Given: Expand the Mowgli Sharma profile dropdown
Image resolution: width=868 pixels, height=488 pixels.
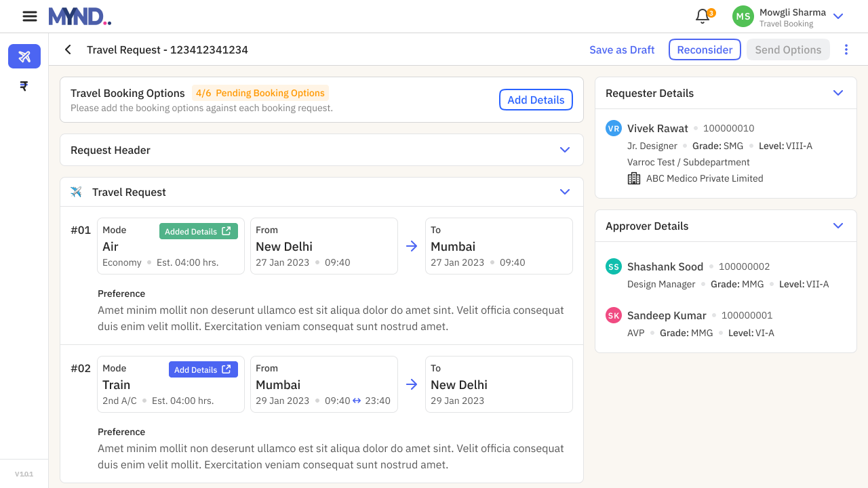Looking at the screenshot, I should coord(838,16).
